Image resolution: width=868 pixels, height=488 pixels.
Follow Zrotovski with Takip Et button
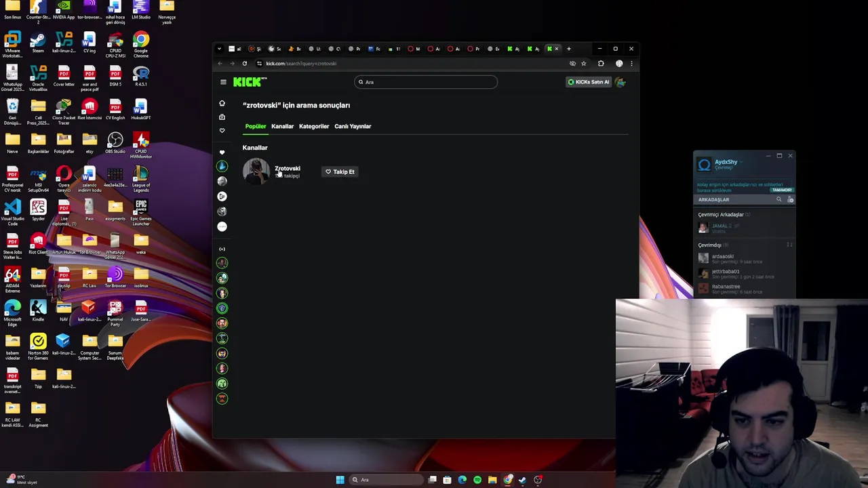(x=340, y=171)
